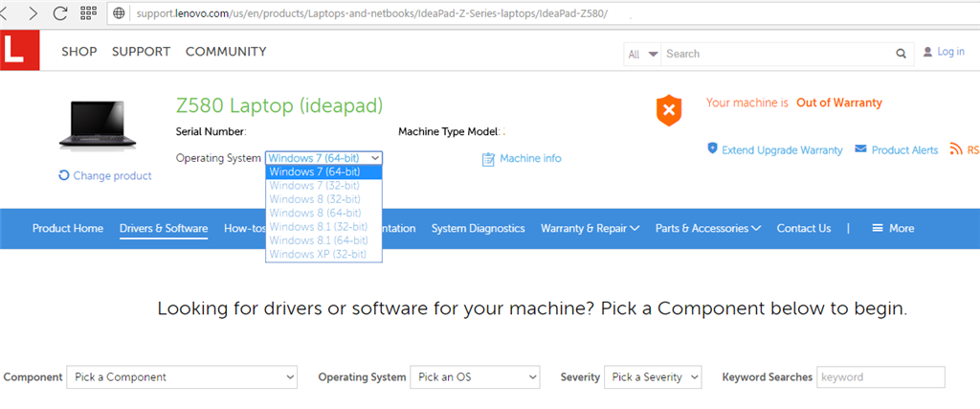Click the orange warranty shield icon
980x409 pixels.
pos(669,111)
